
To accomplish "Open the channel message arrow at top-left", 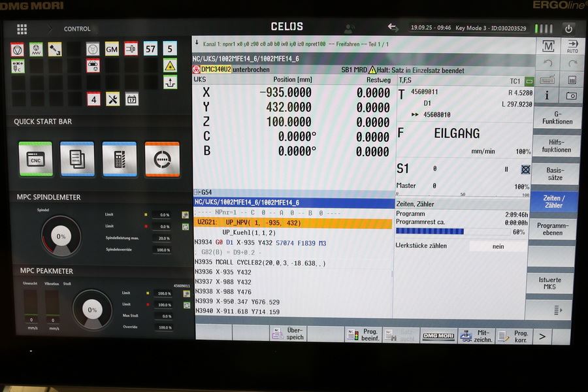I will (197, 44).
